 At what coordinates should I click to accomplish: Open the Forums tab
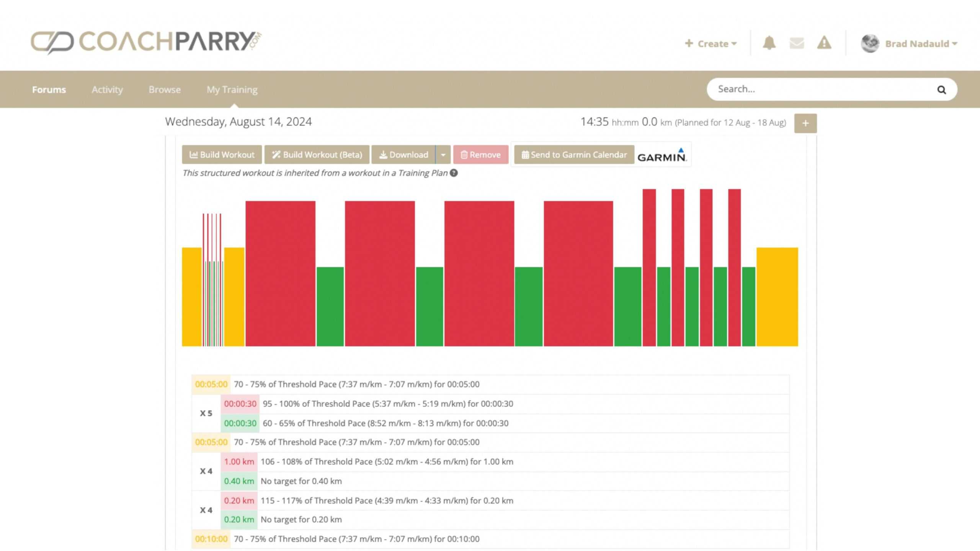49,90
